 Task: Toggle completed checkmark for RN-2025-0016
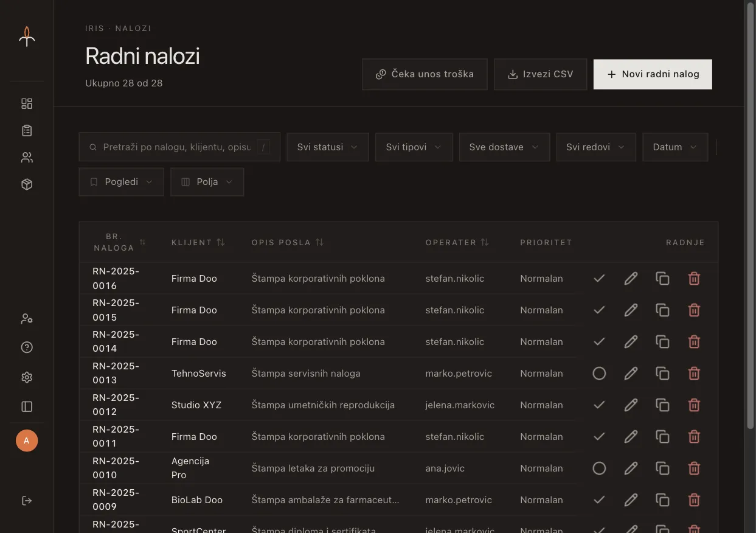tap(599, 279)
